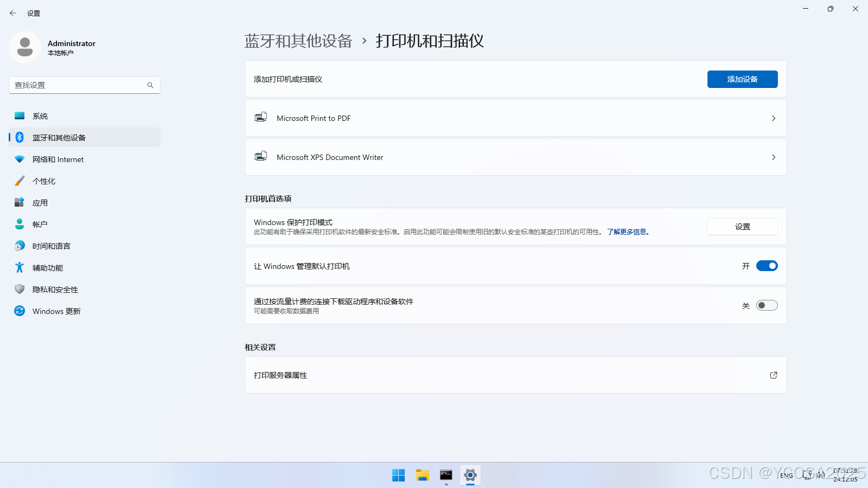
Task: Expand Microsoft XPS Document Writer chevron
Action: pos(774,157)
